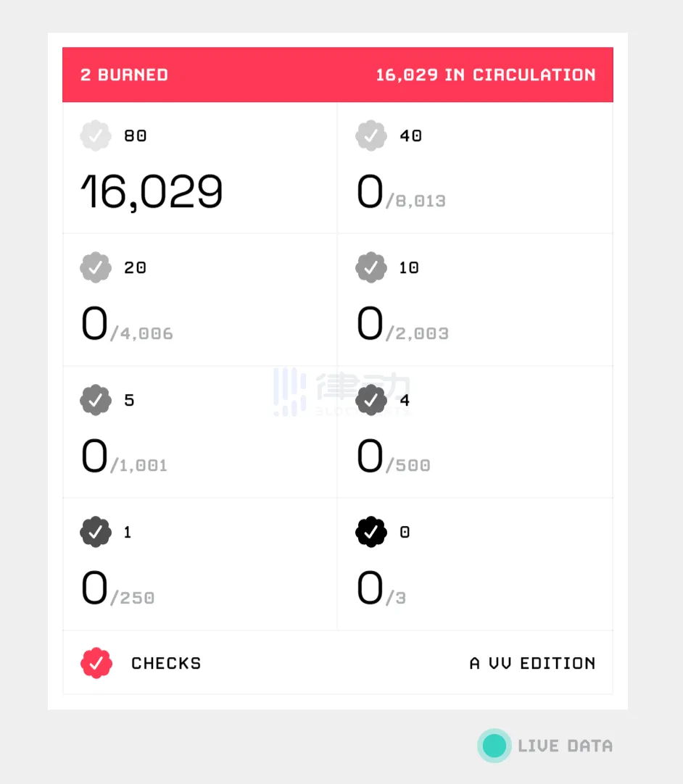Click the 16,029 IN CIRCULATION header text
Viewport: 683px width, 784px height.
(x=486, y=75)
